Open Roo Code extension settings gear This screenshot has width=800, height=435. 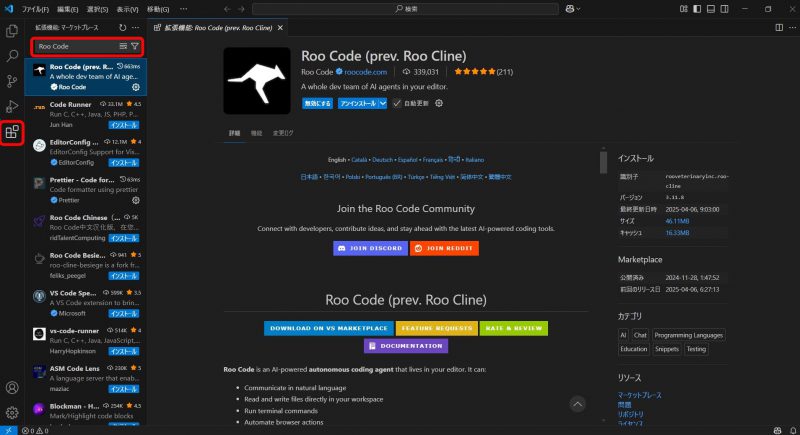pyautogui.click(x=439, y=103)
